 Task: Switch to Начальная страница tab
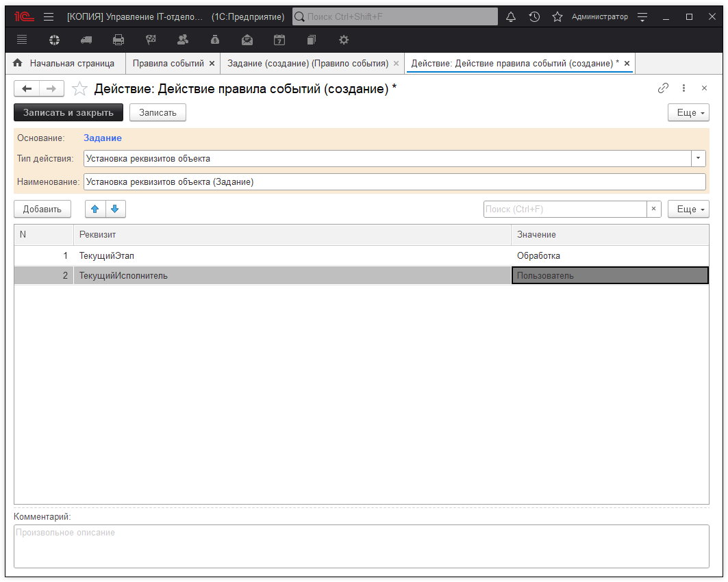(71, 63)
